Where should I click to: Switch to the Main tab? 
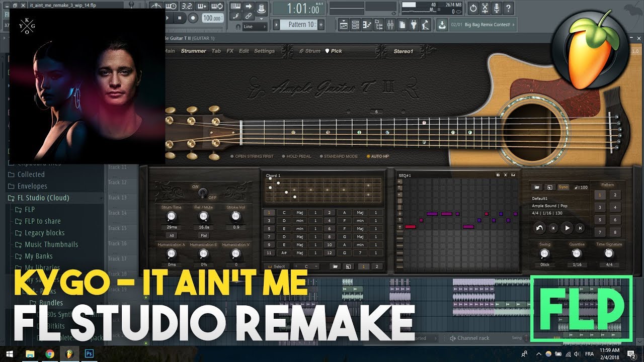(x=170, y=51)
